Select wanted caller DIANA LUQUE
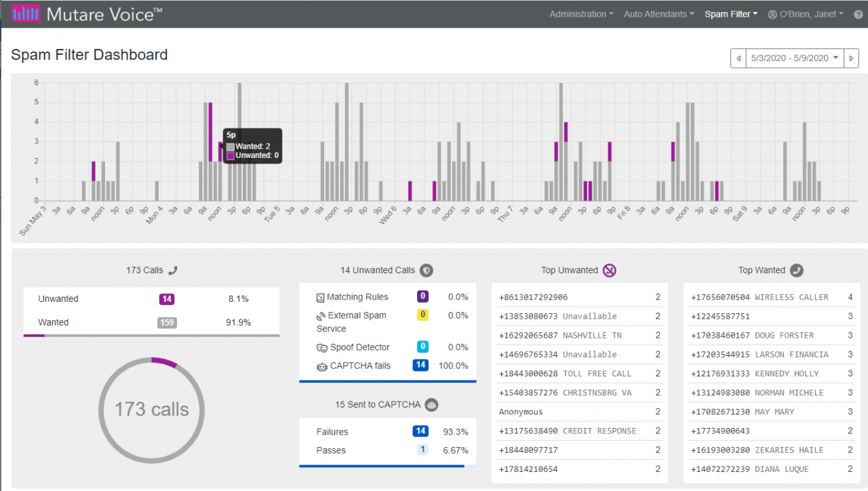This screenshot has height=491, width=868. click(772, 469)
